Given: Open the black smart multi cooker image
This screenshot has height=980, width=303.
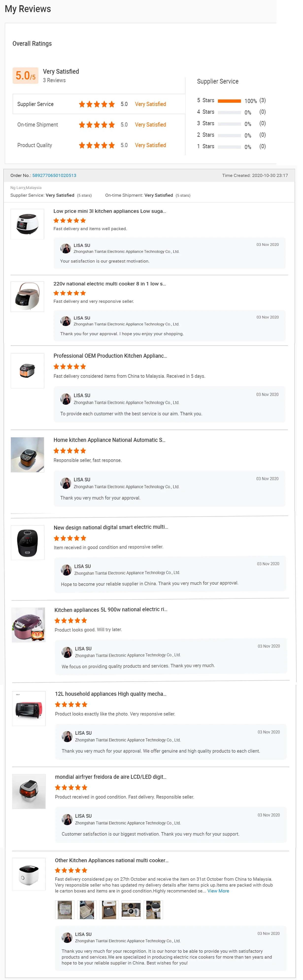Looking at the screenshot, I should (28, 542).
